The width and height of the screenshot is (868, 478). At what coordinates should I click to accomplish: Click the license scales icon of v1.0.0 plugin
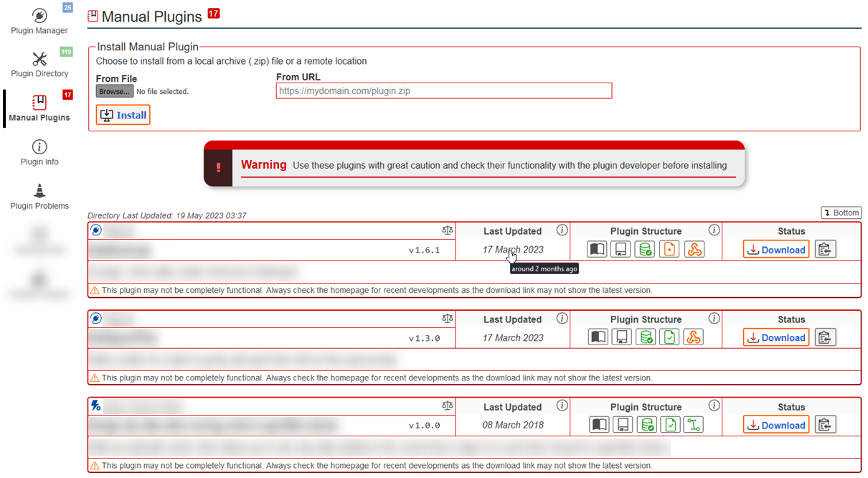(x=448, y=406)
